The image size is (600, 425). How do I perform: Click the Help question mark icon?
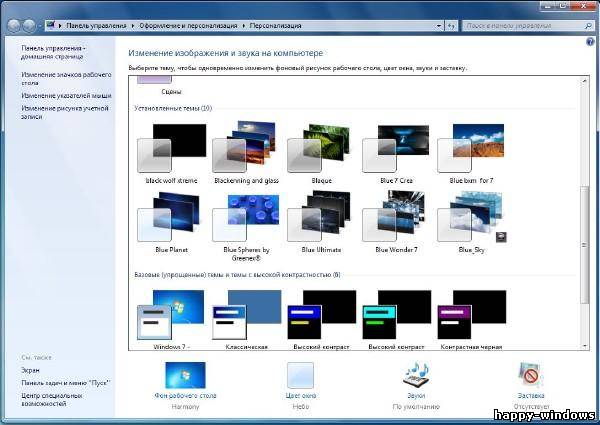[590, 42]
